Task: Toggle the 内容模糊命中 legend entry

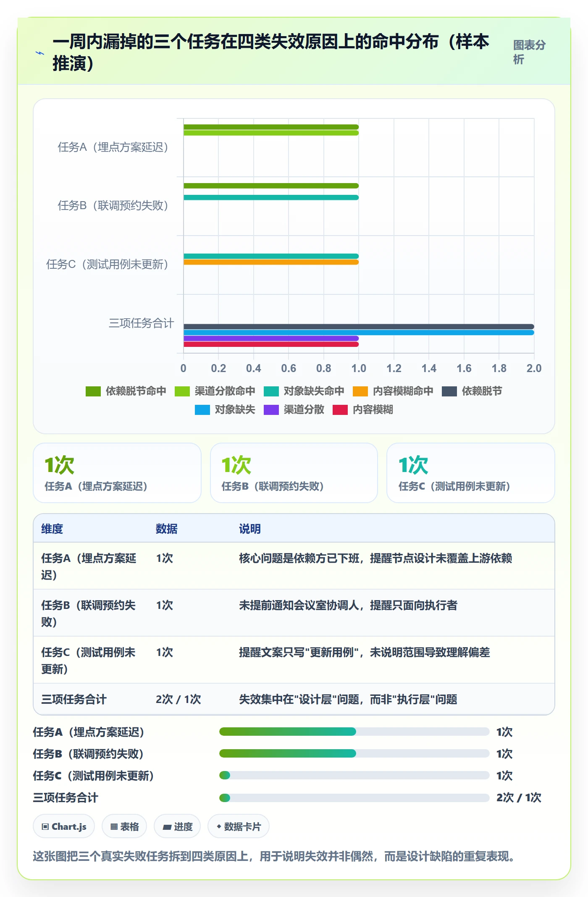Action: (393, 391)
